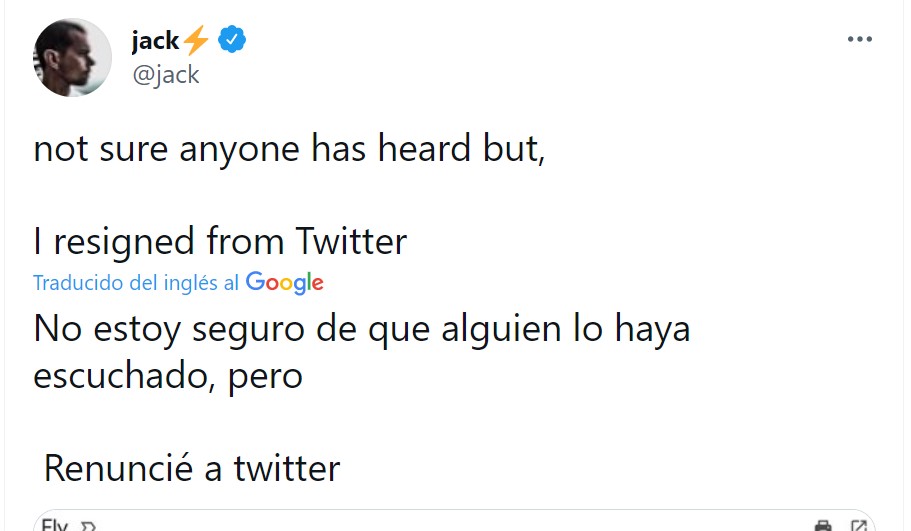Click the word "Twitter" in the English tweet

click(x=351, y=242)
